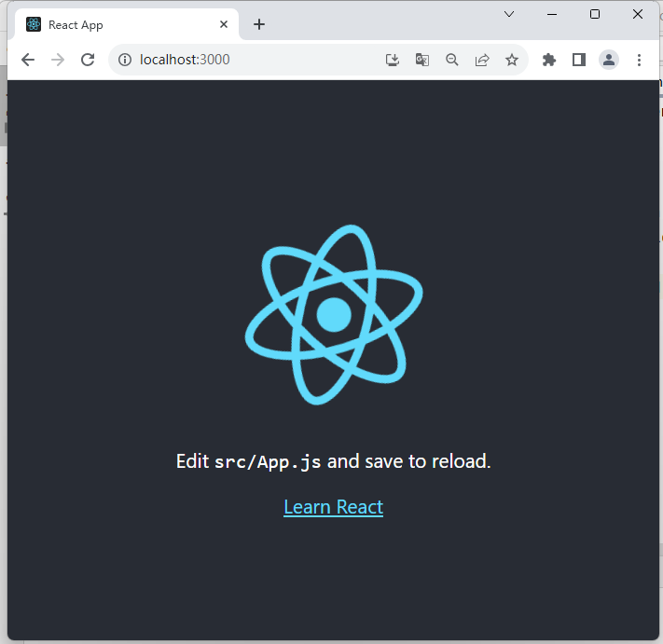Open the translate page icon

tap(422, 60)
